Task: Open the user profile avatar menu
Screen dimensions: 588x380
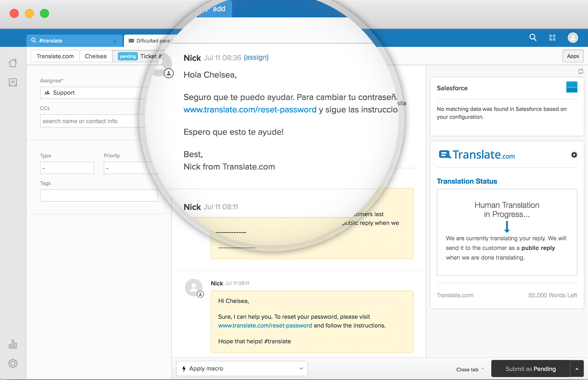Action: [573, 37]
